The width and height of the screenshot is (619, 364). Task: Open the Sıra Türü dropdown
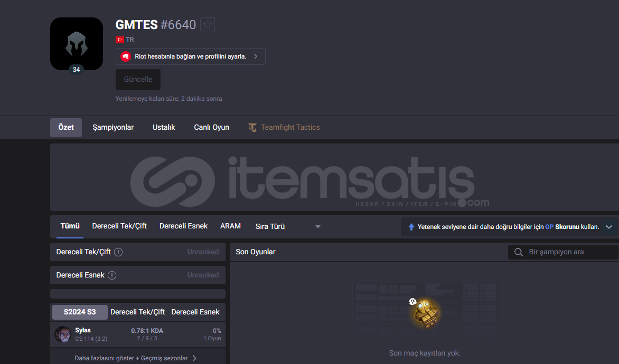tap(288, 226)
